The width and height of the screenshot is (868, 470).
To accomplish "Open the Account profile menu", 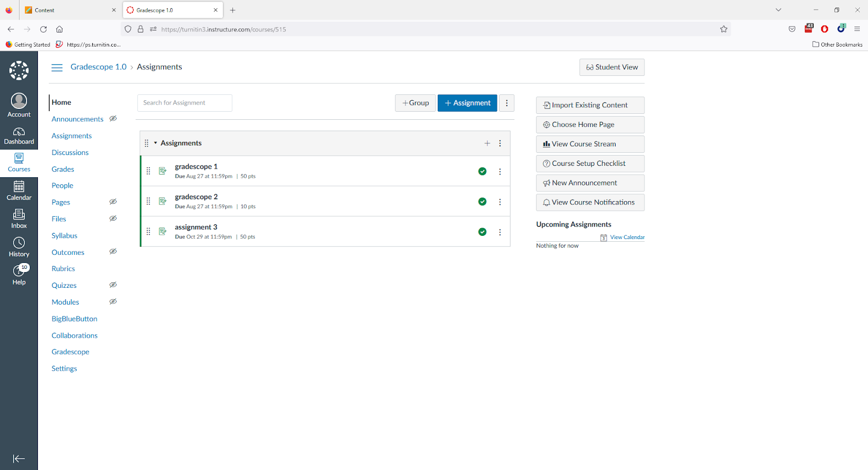I will (19, 105).
